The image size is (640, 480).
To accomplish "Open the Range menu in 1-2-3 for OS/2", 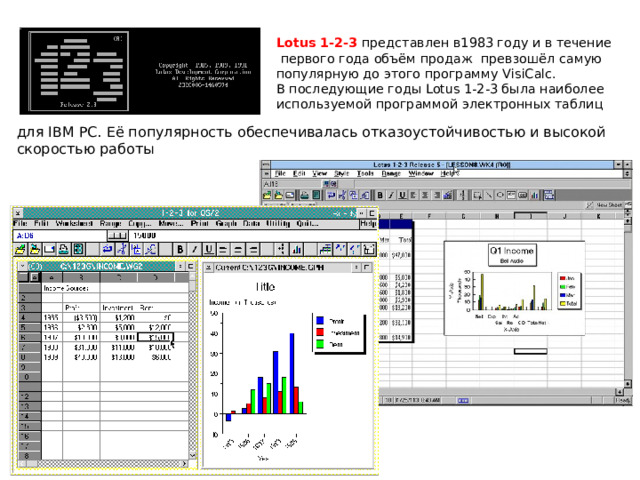I will tap(111, 224).
